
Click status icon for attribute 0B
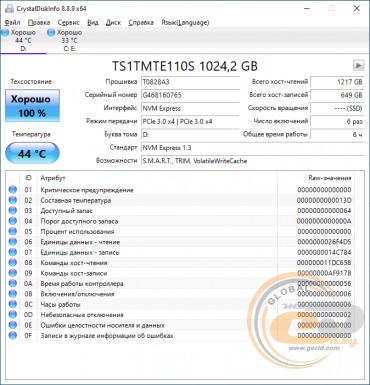point(13,294)
